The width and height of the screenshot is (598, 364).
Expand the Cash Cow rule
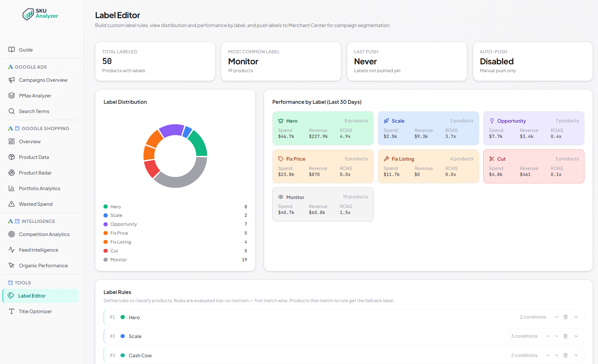(576, 355)
